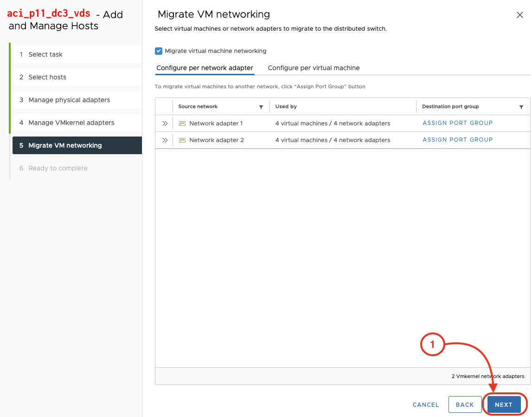Sort by the Used by column header
The image size is (532, 417).
(x=286, y=106)
